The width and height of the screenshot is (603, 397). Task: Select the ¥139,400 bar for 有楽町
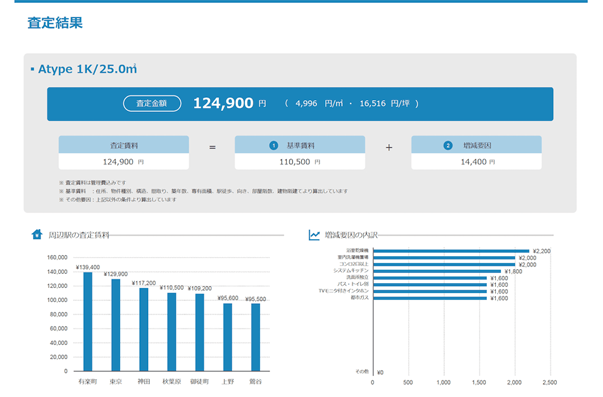click(x=88, y=322)
